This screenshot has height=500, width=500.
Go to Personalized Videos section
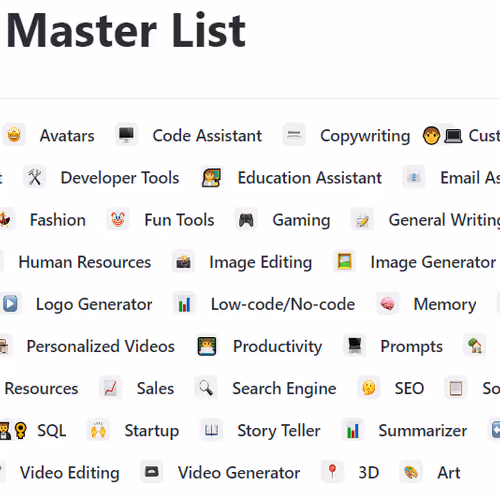pos(101,347)
